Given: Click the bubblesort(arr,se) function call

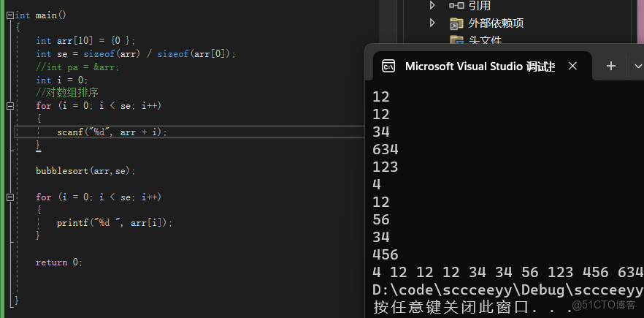Looking at the screenshot, I should [x=85, y=170].
